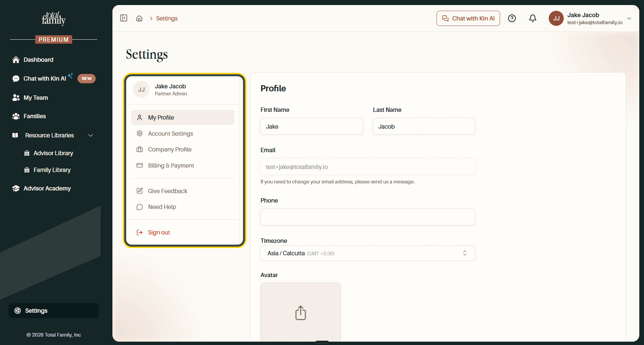Image resolution: width=644 pixels, height=345 pixels.
Task: Click the © 2026 Total Family, Inc text
Action: [x=54, y=335]
